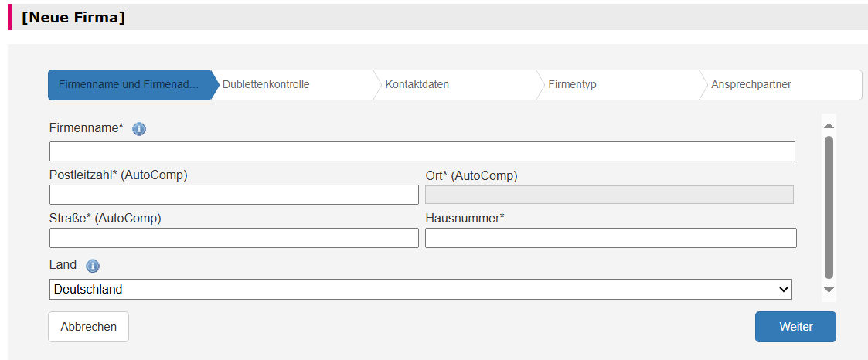Click the Abbrechen button
The image size is (868, 360).
(x=89, y=327)
